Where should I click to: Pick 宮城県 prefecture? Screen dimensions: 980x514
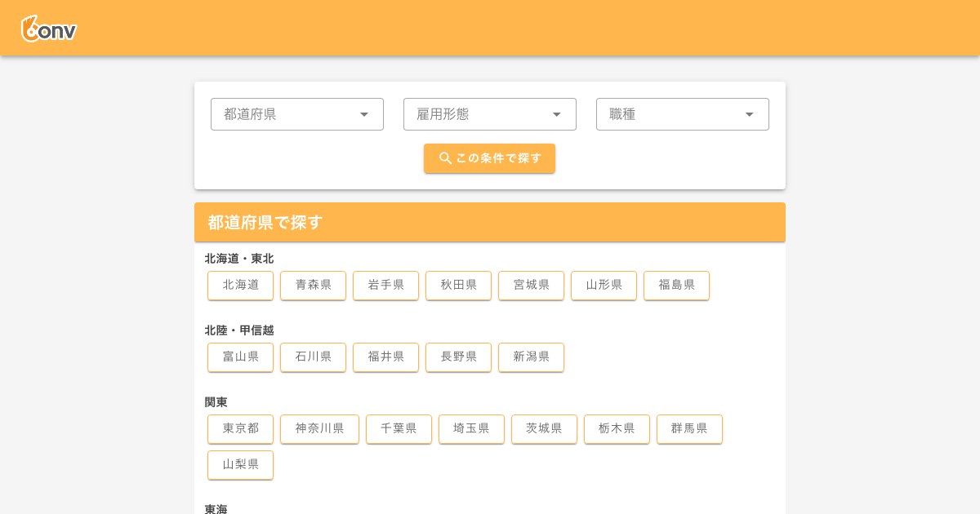[x=532, y=286]
